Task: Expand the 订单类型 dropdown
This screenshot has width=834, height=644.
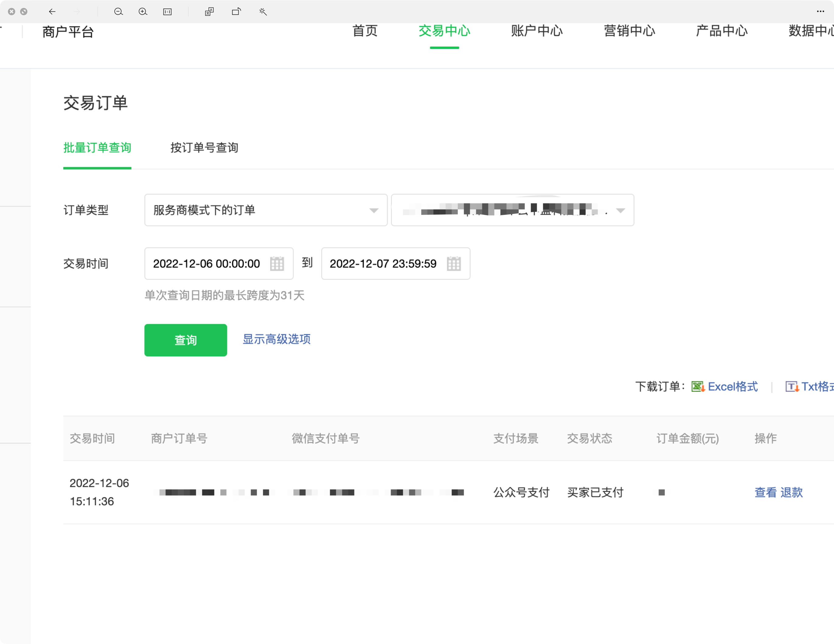Action: tap(266, 210)
